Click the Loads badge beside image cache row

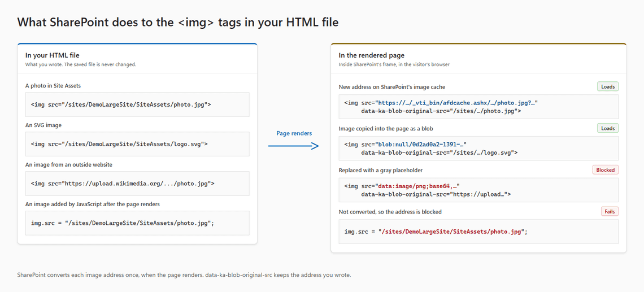pyautogui.click(x=607, y=86)
